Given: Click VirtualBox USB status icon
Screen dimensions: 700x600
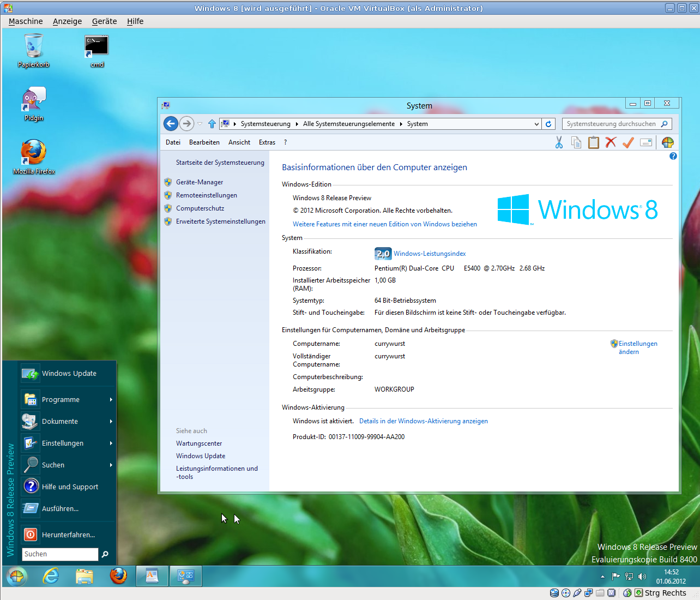Looking at the screenshot, I should point(577,593).
